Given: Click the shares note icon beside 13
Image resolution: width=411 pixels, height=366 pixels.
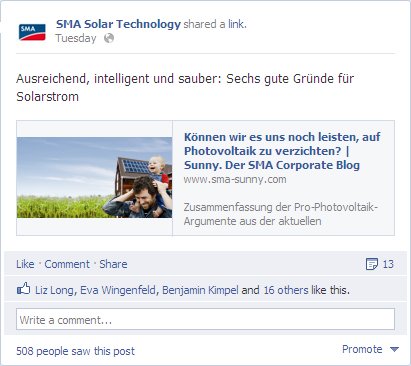Looking at the screenshot, I should tap(372, 264).
